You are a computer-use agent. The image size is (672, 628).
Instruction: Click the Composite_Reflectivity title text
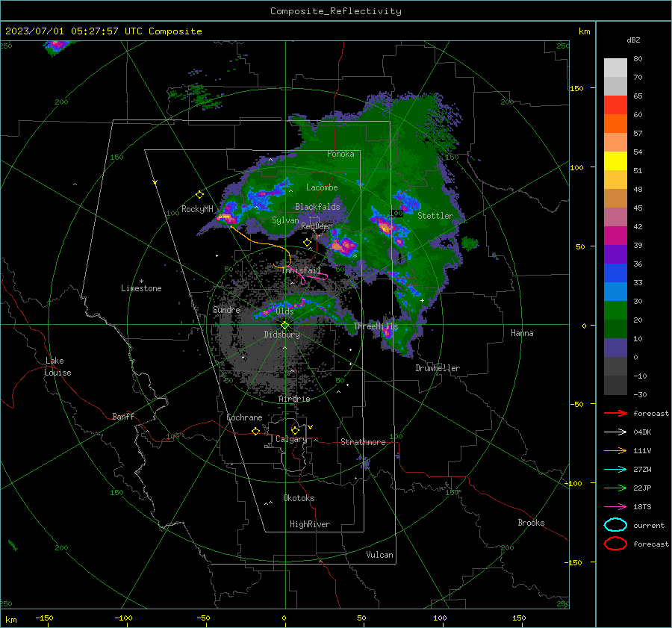click(335, 11)
